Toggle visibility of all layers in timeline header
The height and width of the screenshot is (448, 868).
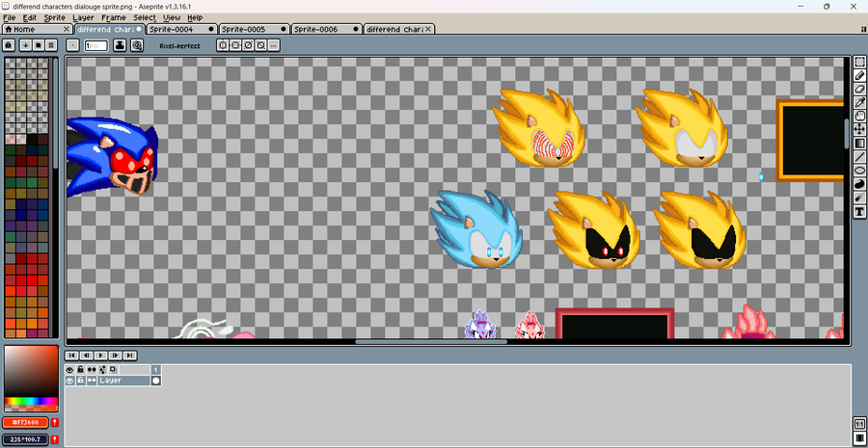pyautogui.click(x=70, y=369)
